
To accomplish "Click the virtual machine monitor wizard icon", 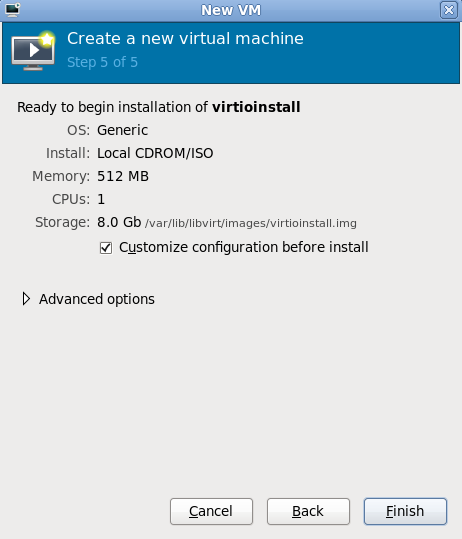I will click(x=33, y=51).
